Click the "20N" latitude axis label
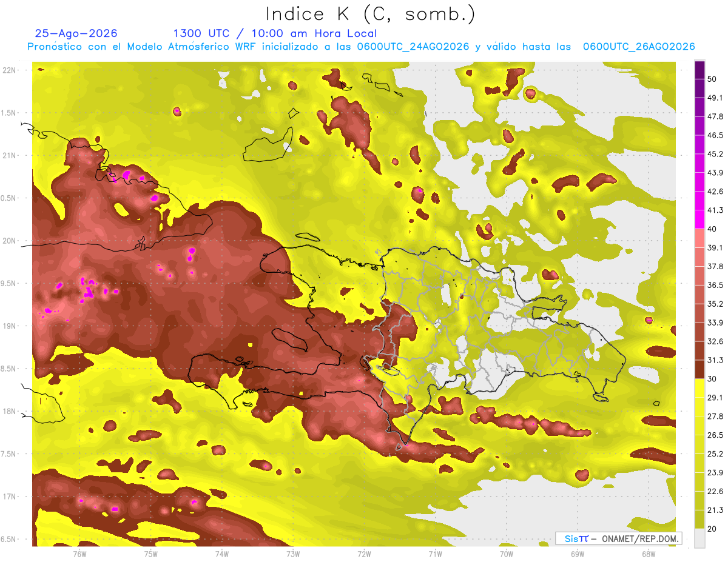This screenshot has width=728, height=562. 10,241
